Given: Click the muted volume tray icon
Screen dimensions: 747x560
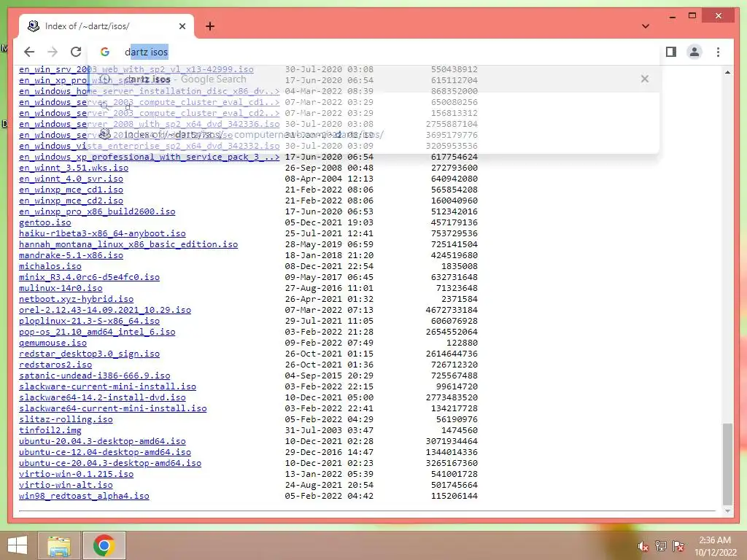Looking at the screenshot, I should coord(643,546).
